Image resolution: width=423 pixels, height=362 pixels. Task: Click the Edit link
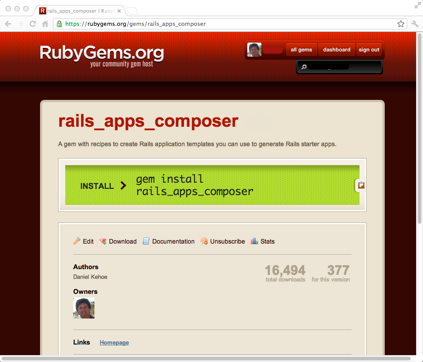click(x=88, y=241)
